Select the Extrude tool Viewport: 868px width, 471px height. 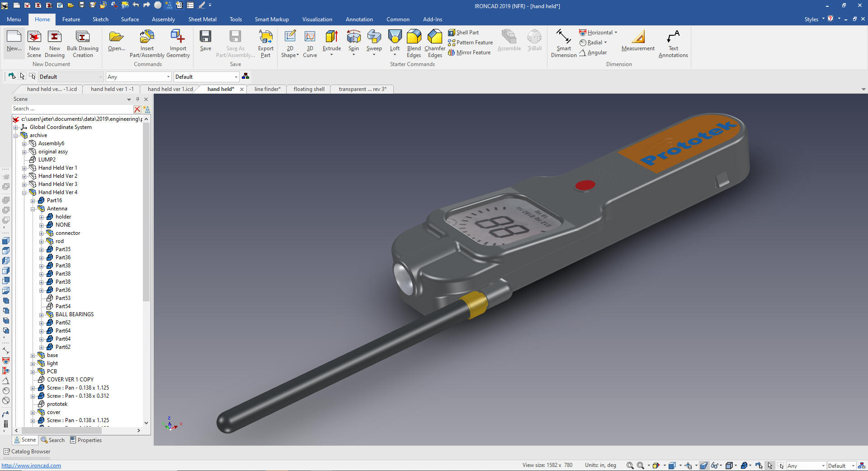point(331,42)
